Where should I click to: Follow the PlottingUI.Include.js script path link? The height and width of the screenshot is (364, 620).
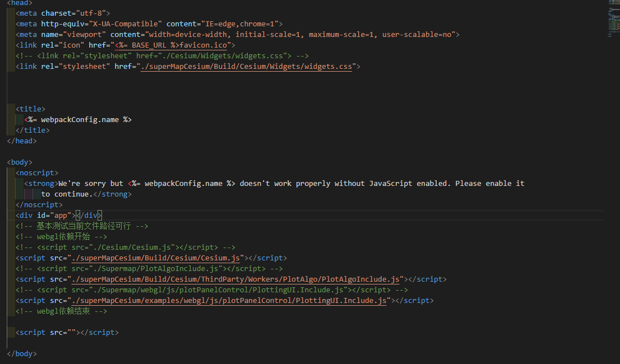pos(229,301)
